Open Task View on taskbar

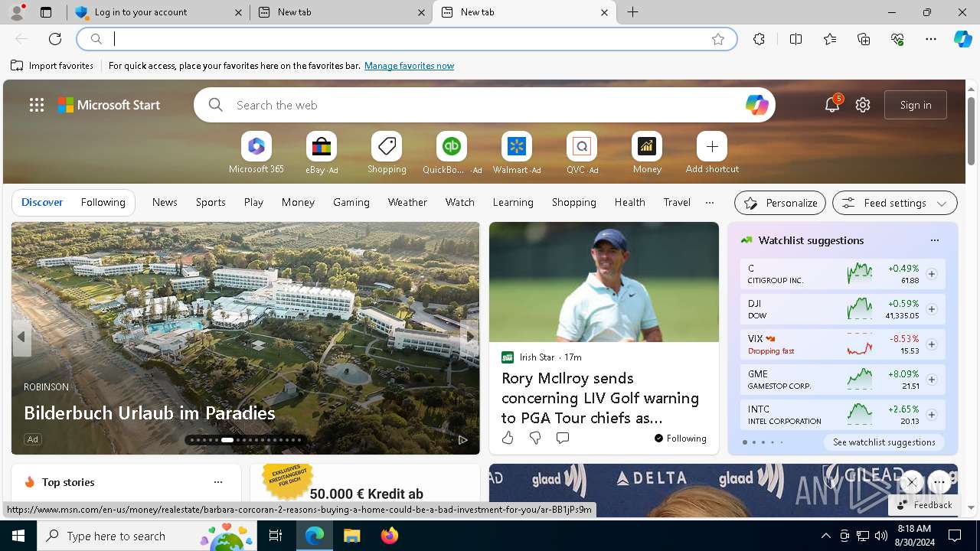276,536
